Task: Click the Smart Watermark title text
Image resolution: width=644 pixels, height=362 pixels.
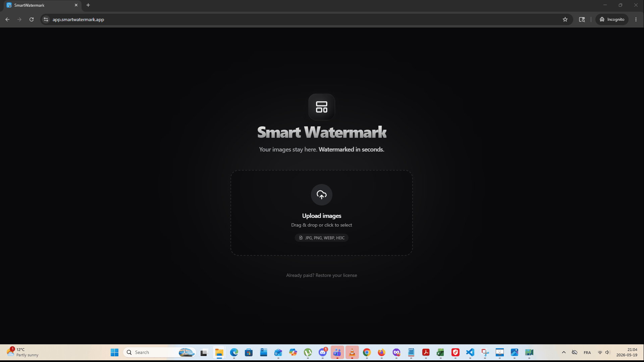Action: click(x=321, y=132)
